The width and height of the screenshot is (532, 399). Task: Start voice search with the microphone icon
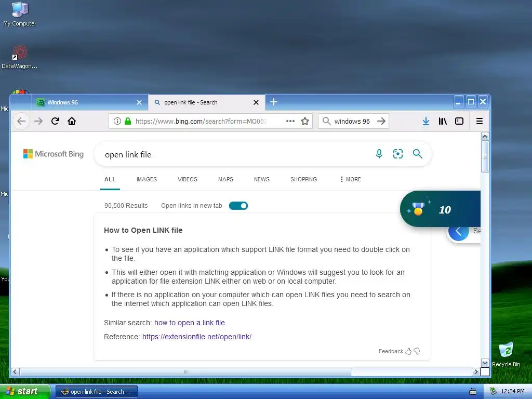click(379, 154)
